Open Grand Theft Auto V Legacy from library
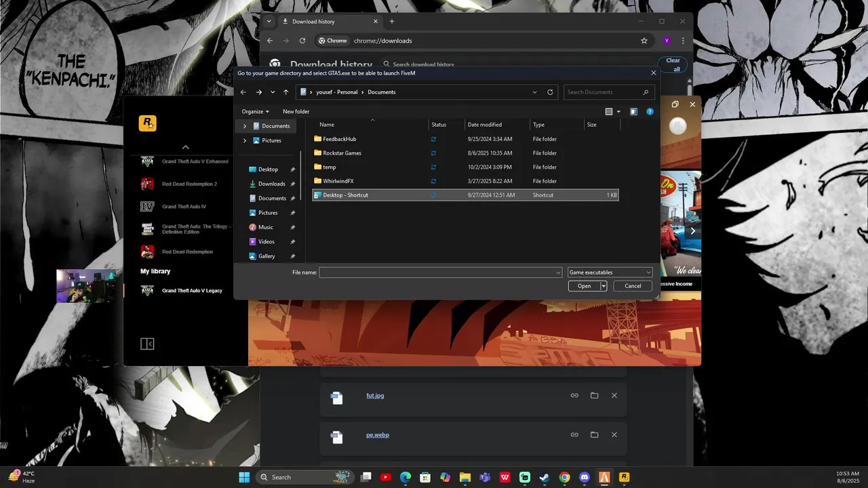868x488 pixels. pos(182,291)
